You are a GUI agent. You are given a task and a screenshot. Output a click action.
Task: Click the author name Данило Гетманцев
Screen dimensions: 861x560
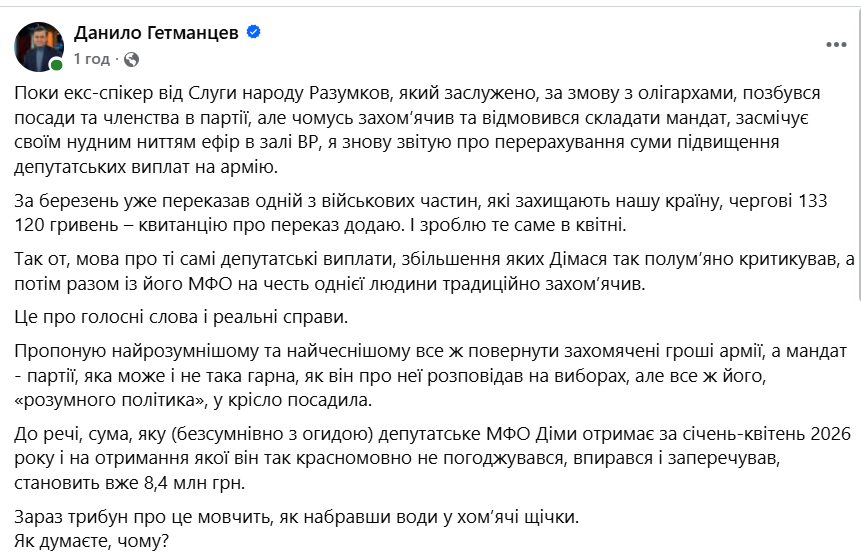[158, 32]
